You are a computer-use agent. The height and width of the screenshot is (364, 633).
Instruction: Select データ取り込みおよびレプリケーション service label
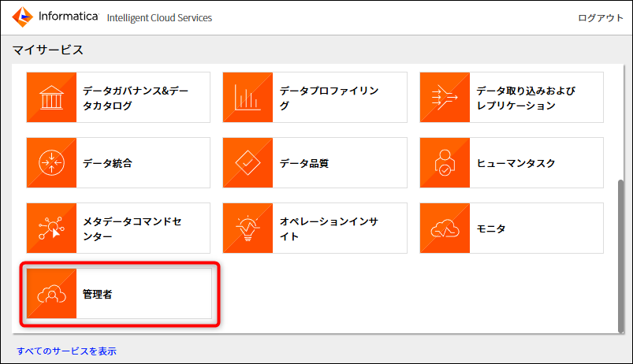526,98
